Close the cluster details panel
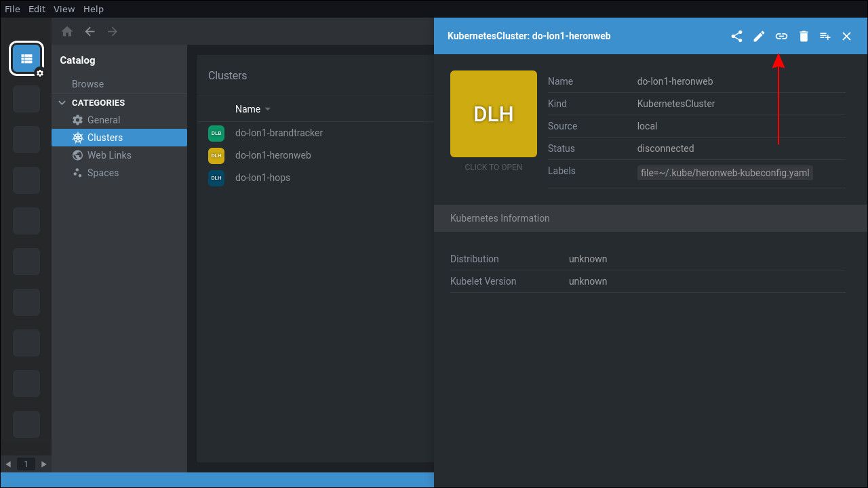 click(846, 37)
